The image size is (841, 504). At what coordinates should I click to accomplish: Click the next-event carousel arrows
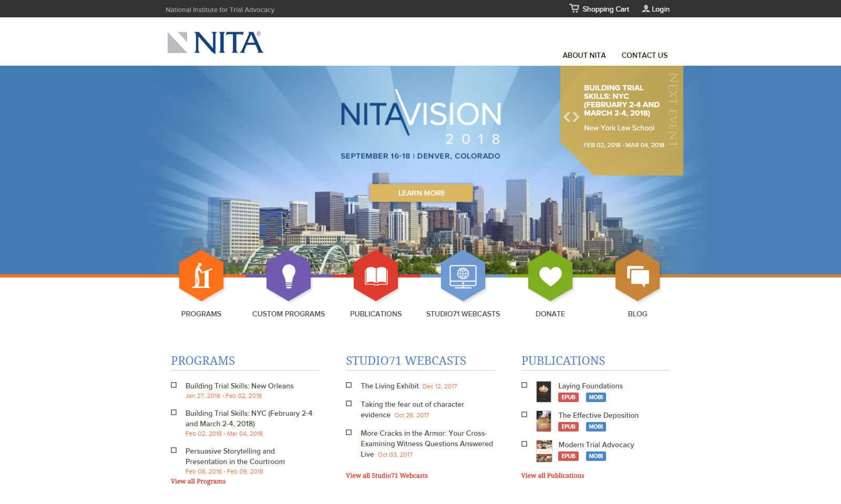point(571,117)
